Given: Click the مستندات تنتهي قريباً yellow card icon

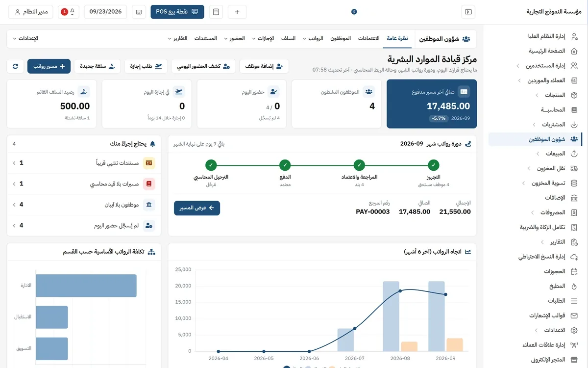Looking at the screenshot, I should (149, 163).
